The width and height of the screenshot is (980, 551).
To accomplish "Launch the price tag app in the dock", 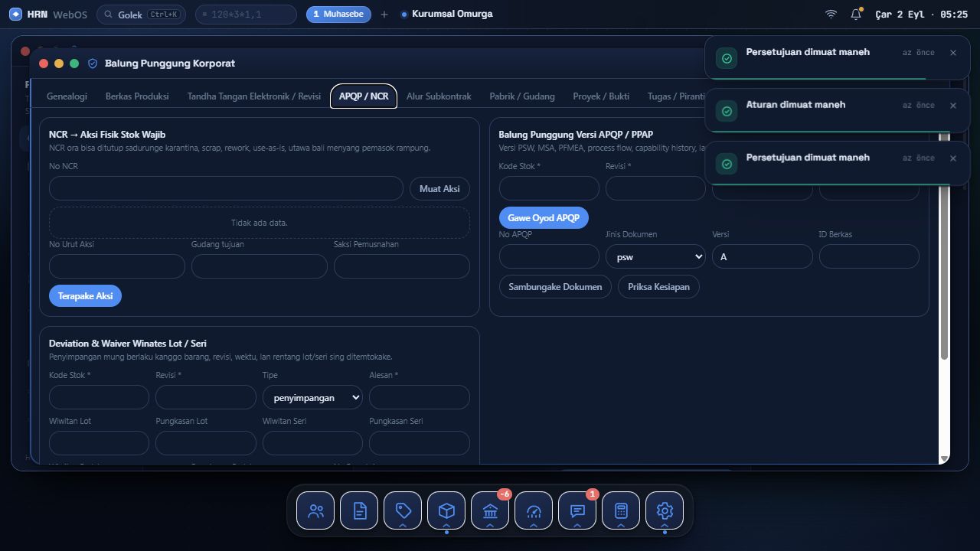I will click(x=403, y=510).
